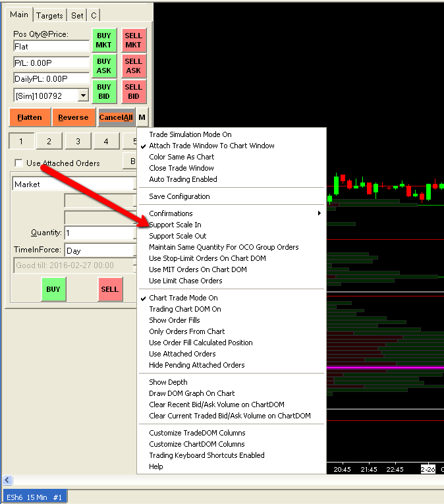Screen dimensions: 444x504
Task: Toggle Hide Pending Attached Orders
Action: 231,365
